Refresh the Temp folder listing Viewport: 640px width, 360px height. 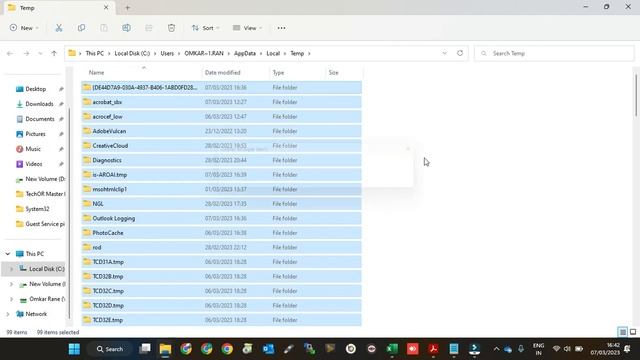(460, 53)
